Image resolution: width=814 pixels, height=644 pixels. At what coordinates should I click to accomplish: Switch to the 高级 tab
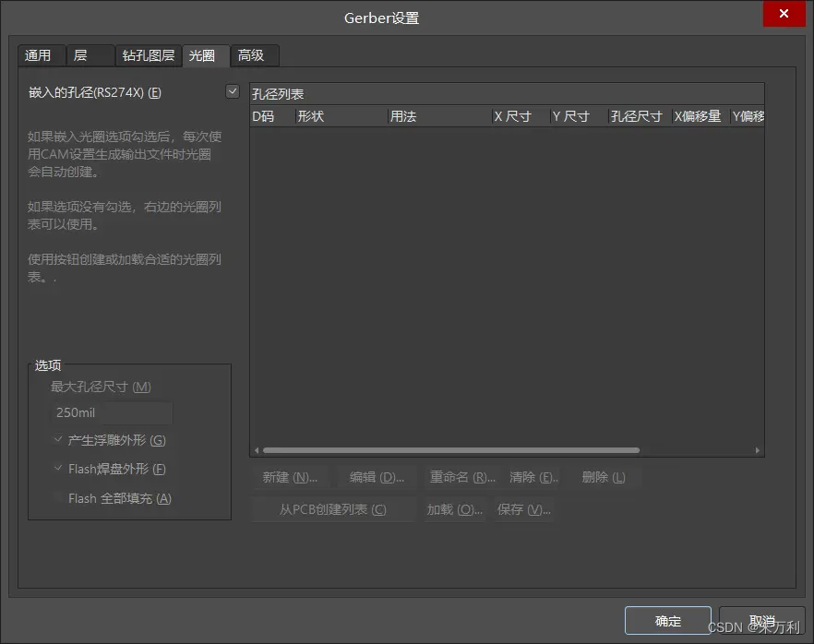(x=253, y=55)
